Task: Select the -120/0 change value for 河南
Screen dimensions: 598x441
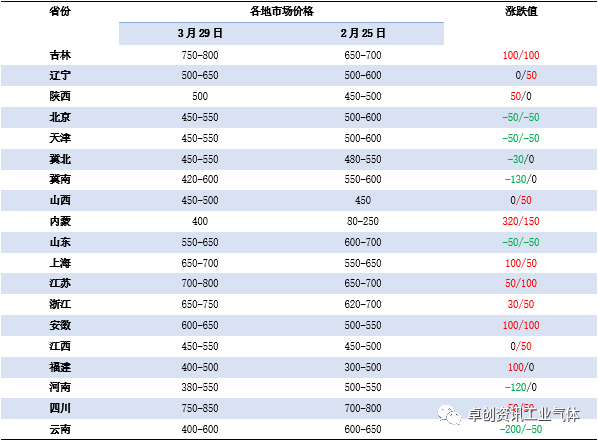Action: (x=521, y=387)
